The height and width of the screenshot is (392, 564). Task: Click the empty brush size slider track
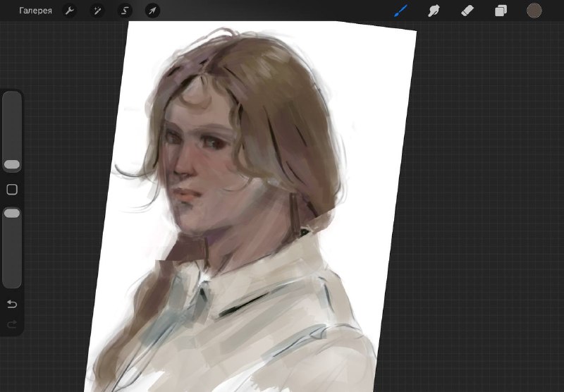[12, 125]
